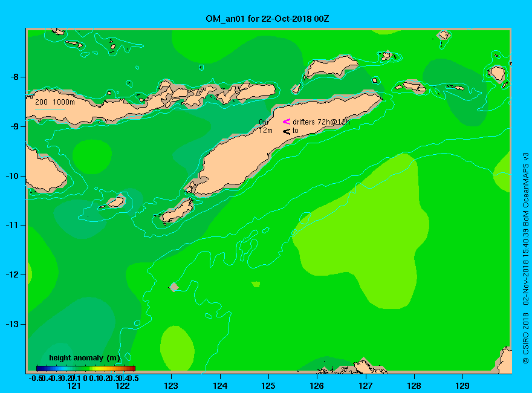Click the magenta drifters arrow marker
Viewport: 532px width, 393px height.
point(287,122)
